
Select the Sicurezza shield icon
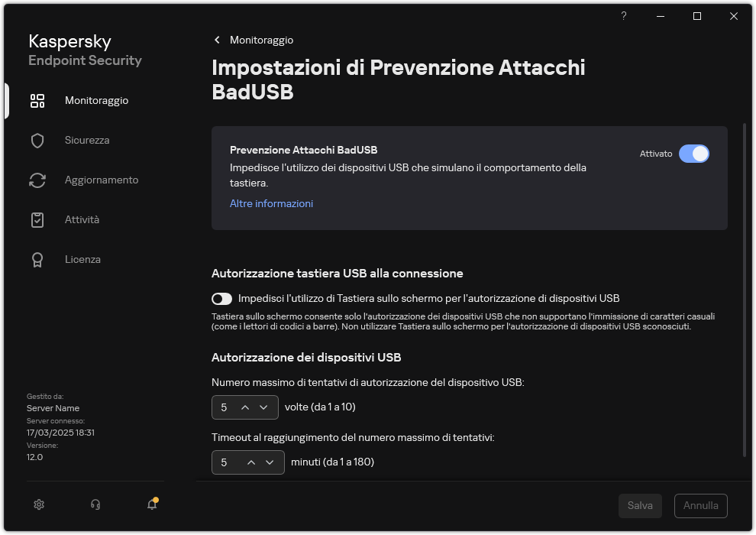[x=37, y=140]
